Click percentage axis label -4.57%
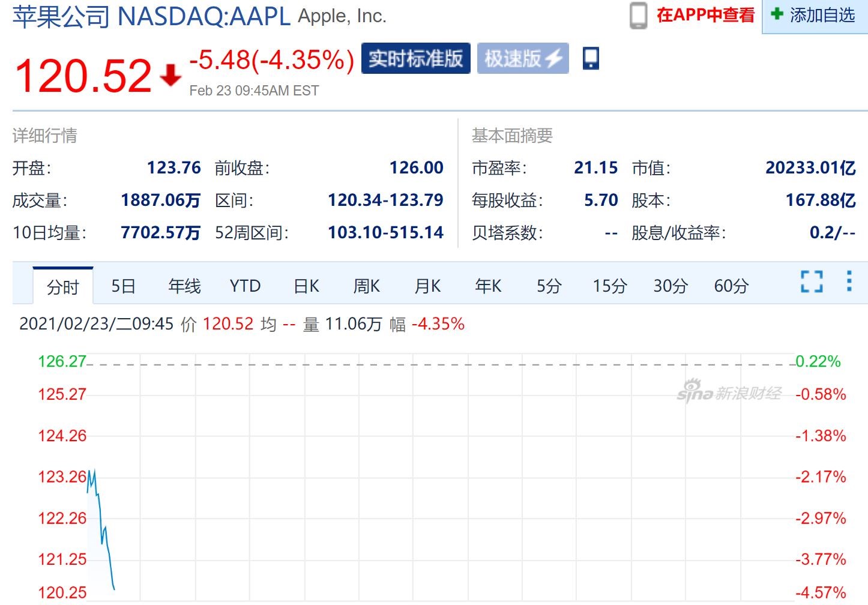868x605 pixels. pyautogui.click(x=821, y=593)
